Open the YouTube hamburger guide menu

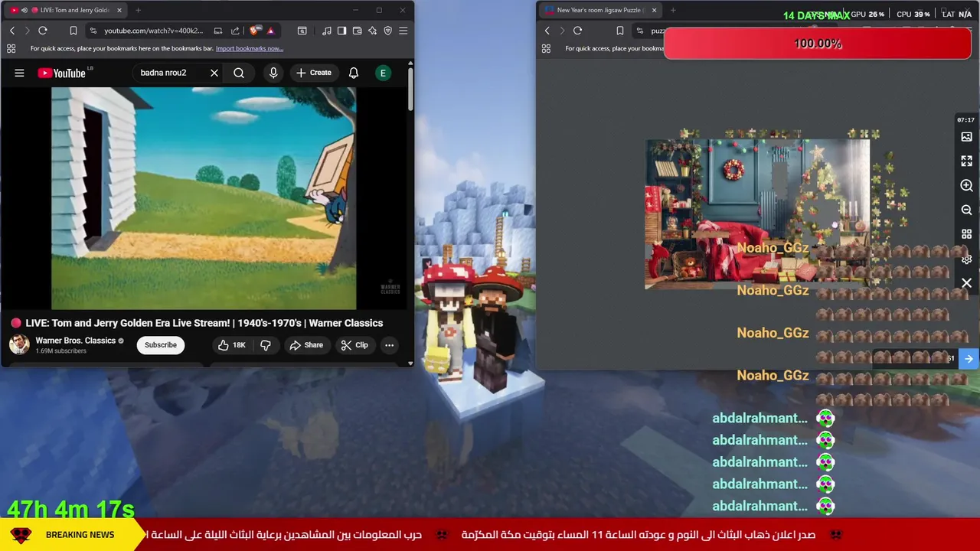click(x=19, y=73)
